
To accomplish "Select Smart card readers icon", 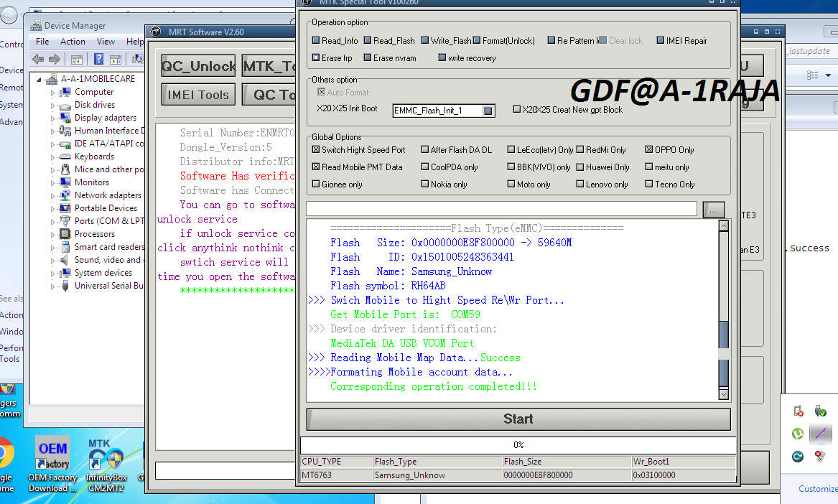I will (x=65, y=247).
